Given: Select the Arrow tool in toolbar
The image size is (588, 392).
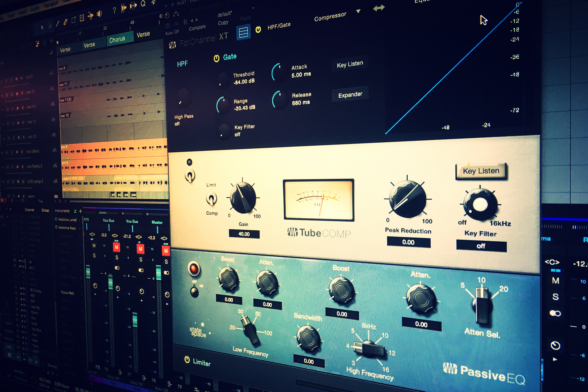Looking at the screenshot, I should (x=42, y=28).
